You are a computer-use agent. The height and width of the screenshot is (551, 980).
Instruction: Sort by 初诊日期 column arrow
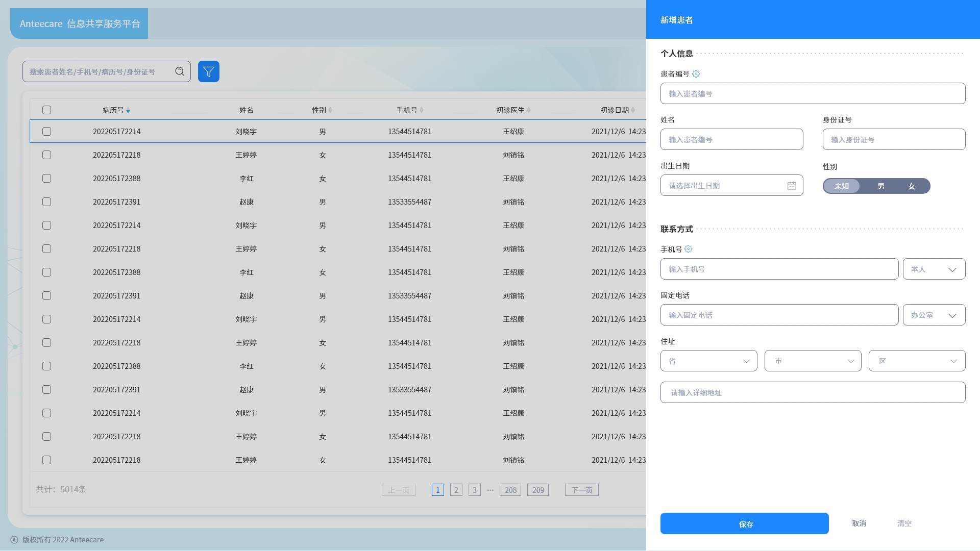(x=633, y=110)
